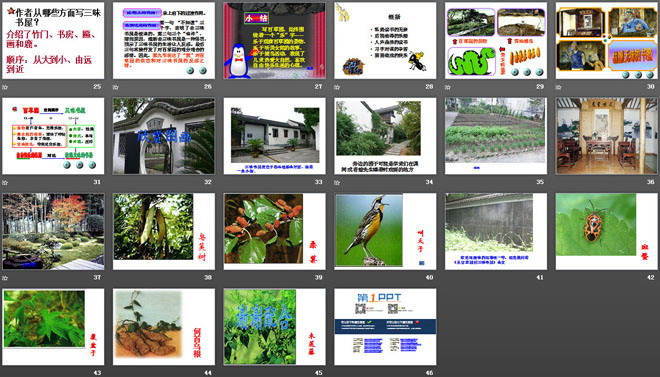Click the star icon beneath slide 37

[5, 278]
